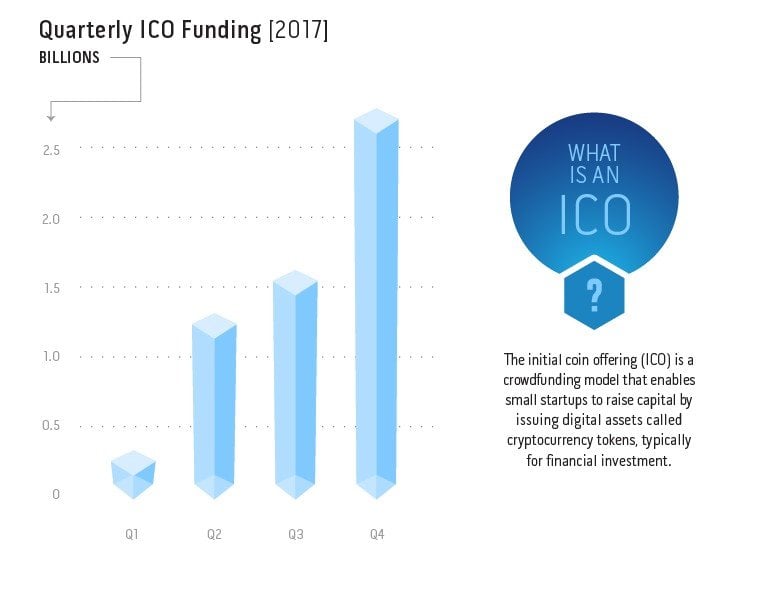This screenshot has width=762, height=589.
Task: Click the 0.5 y-axis value
Action: coord(51,426)
